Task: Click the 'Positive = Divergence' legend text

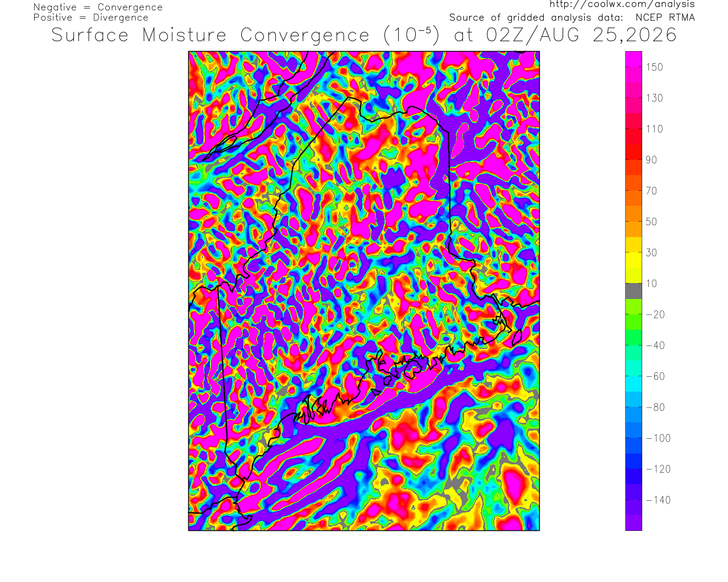Action: pyautogui.click(x=91, y=18)
